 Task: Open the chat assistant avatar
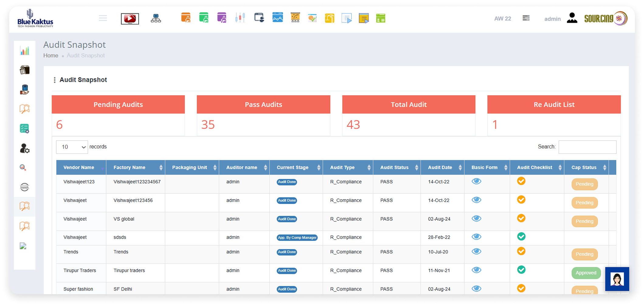coord(617,279)
